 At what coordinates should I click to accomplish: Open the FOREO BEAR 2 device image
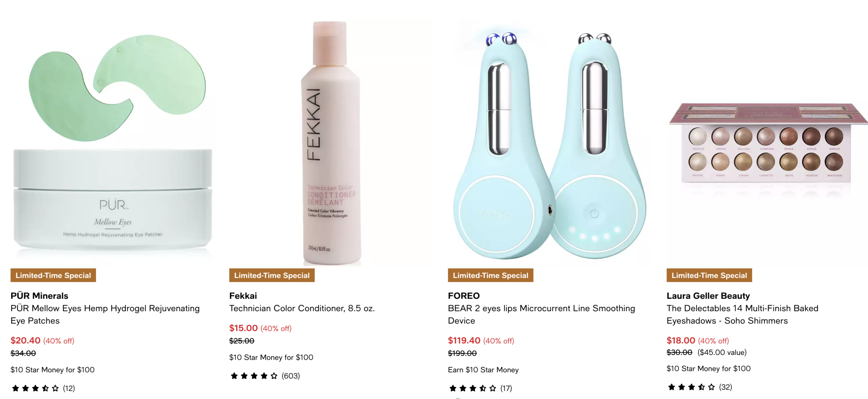(x=549, y=142)
